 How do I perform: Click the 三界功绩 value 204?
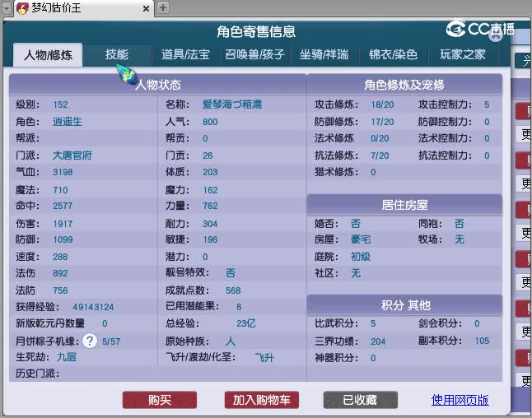coord(378,341)
